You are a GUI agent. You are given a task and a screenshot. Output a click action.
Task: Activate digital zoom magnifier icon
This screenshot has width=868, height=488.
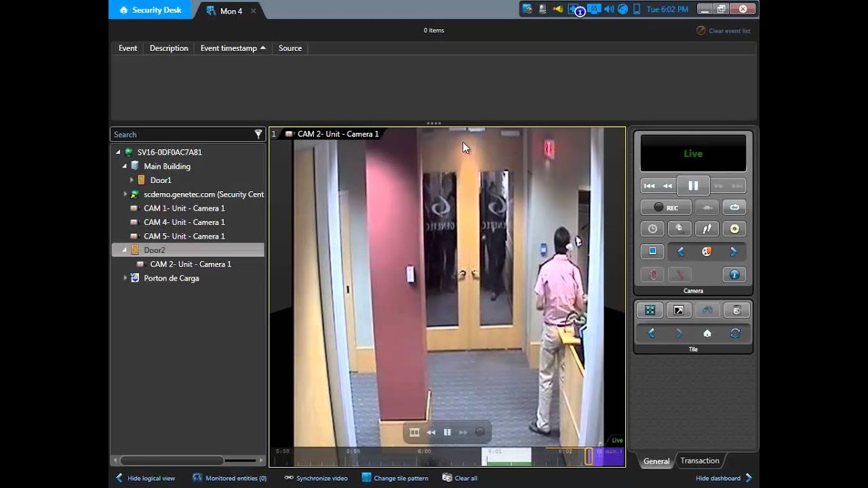coord(679,229)
